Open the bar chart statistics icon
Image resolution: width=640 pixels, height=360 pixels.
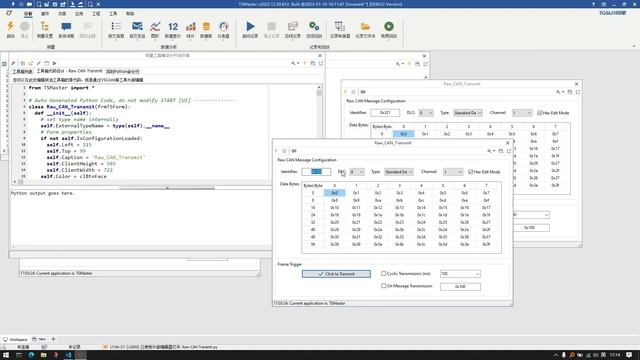190,27
